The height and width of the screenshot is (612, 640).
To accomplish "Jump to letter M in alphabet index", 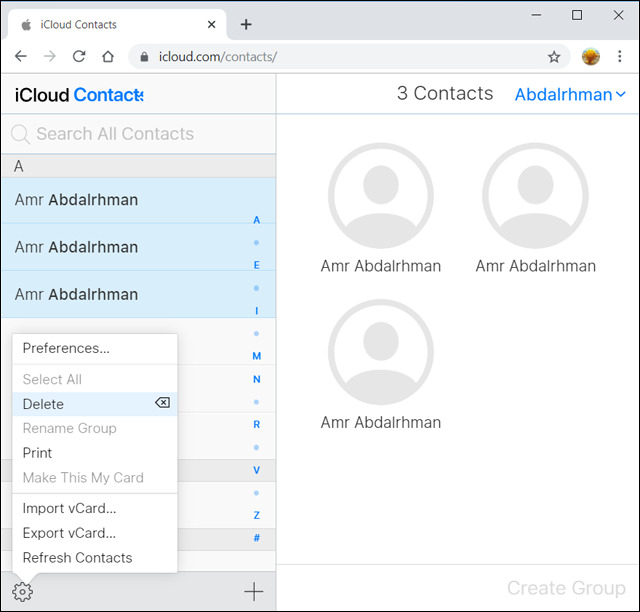I will (257, 356).
